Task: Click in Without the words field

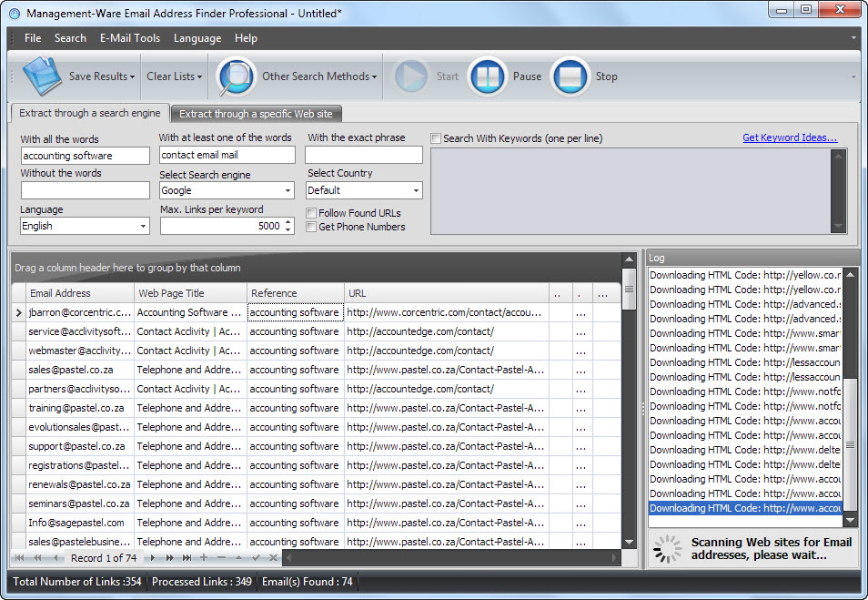Action: pyautogui.click(x=85, y=190)
